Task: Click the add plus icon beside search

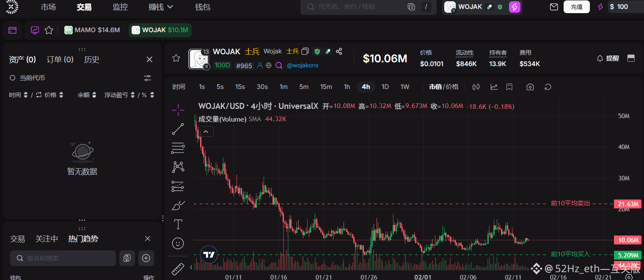Action: coord(146,258)
